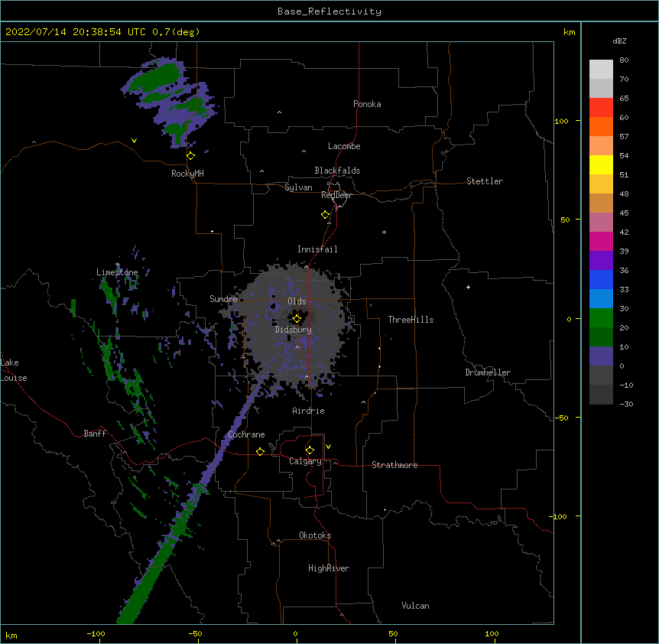Click the orange 60-57 dBZ legend swatch
Viewport: 659px width, 644px height.
pyautogui.click(x=601, y=126)
